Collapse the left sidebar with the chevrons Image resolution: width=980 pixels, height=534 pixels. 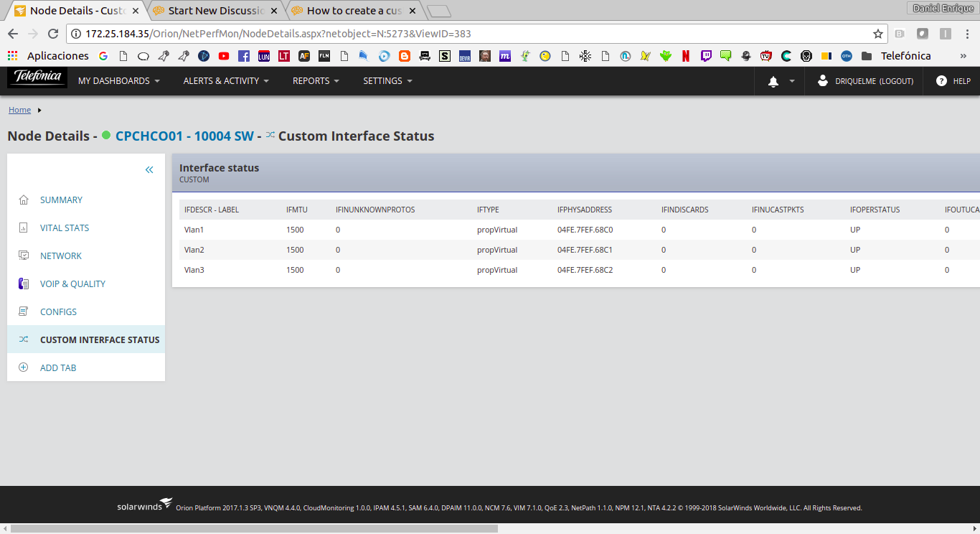click(x=149, y=170)
